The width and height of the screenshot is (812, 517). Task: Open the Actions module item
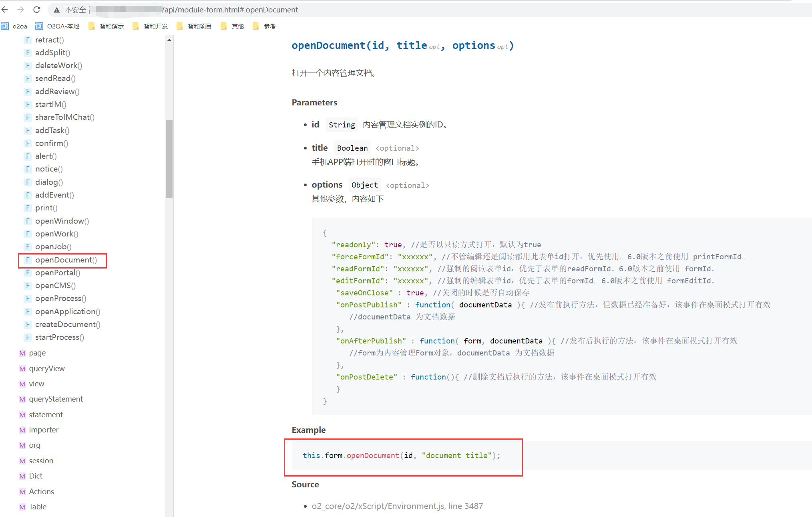click(x=41, y=492)
